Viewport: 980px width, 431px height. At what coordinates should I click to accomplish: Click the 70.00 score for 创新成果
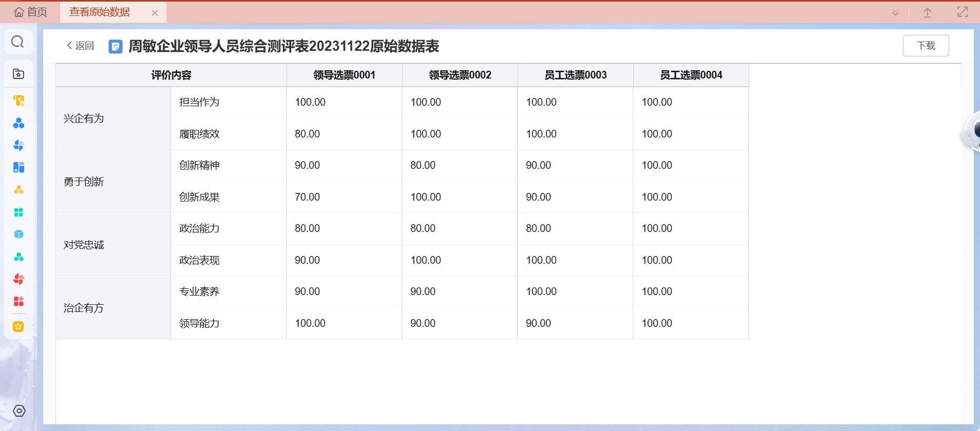pos(307,197)
